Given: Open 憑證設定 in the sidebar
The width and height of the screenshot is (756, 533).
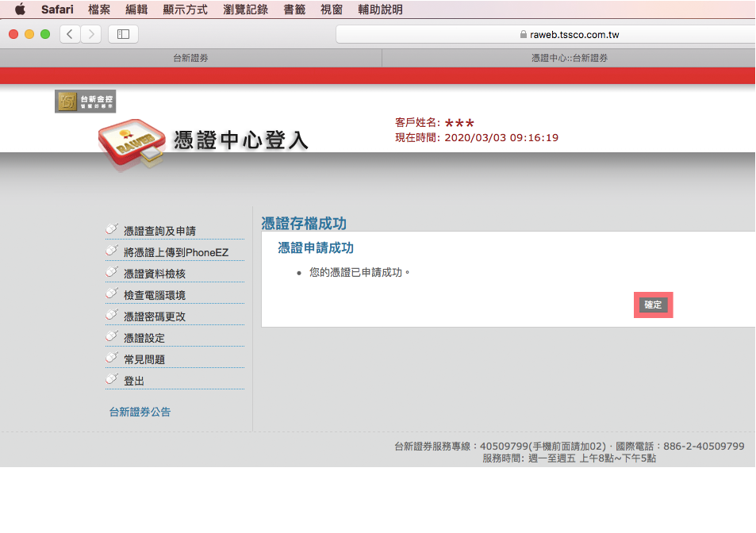Looking at the screenshot, I should (x=144, y=339).
